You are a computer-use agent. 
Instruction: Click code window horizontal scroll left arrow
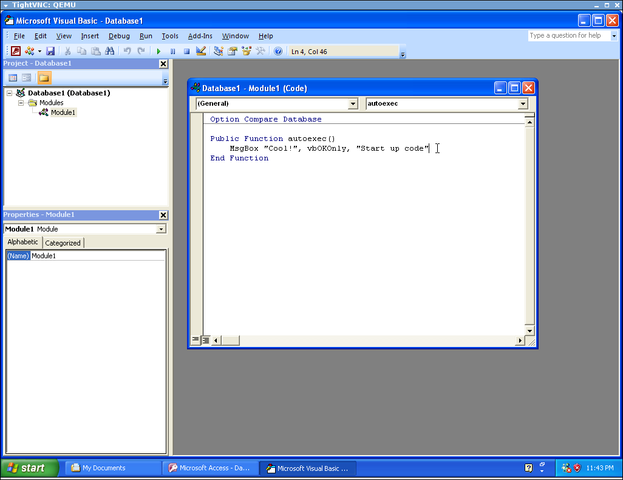[216, 341]
